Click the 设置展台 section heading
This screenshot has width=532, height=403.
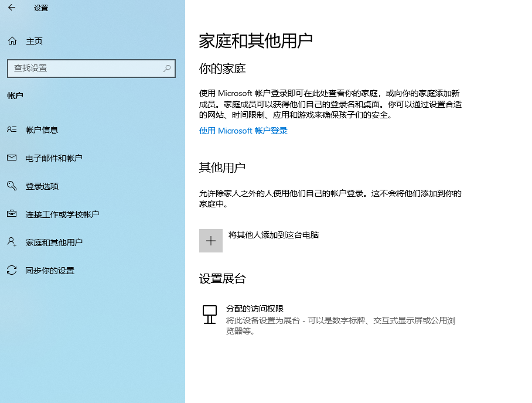tap(222, 279)
